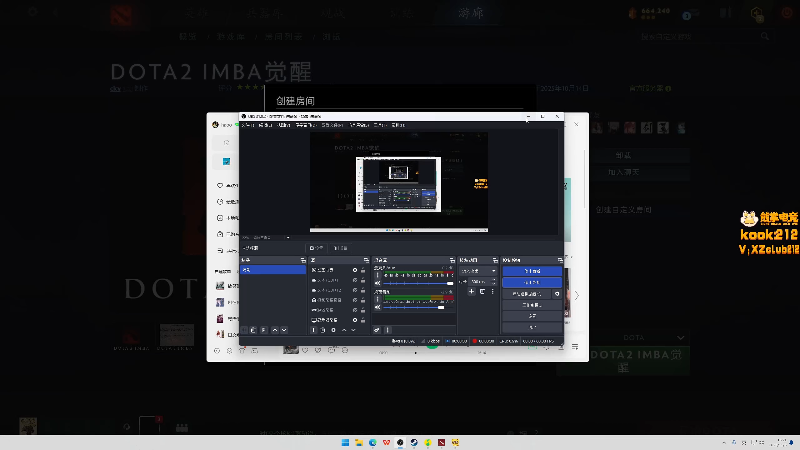
Task: Pop out the OBS Scenes dock
Action: click(303, 260)
